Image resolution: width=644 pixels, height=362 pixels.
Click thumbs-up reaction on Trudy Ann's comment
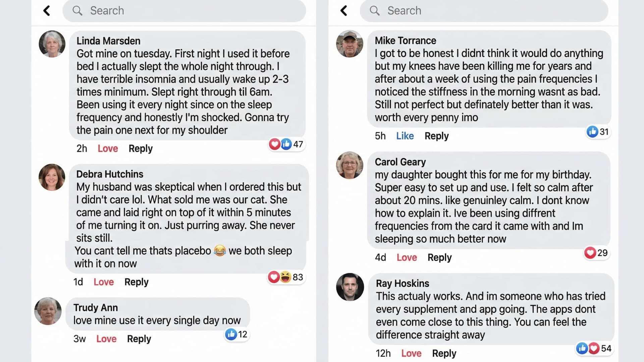pos(231,334)
